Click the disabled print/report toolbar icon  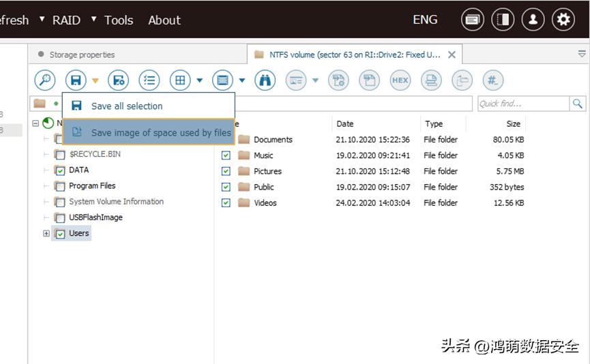pyautogui.click(x=431, y=80)
